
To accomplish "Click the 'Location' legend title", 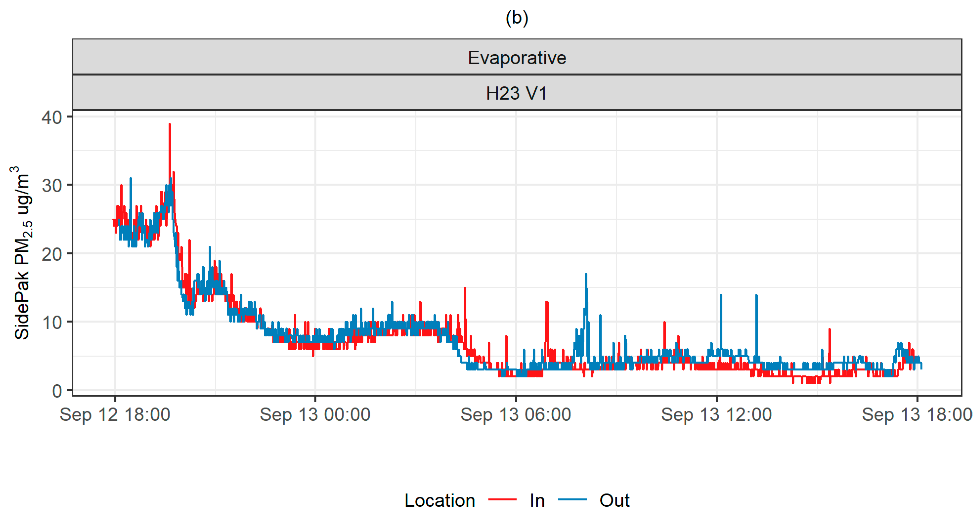I will [439, 501].
